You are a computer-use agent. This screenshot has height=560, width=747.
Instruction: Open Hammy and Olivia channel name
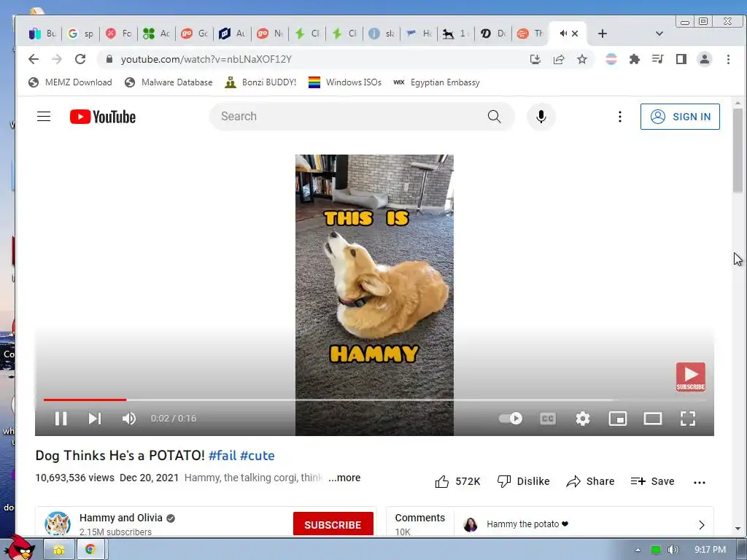tap(121, 518)
